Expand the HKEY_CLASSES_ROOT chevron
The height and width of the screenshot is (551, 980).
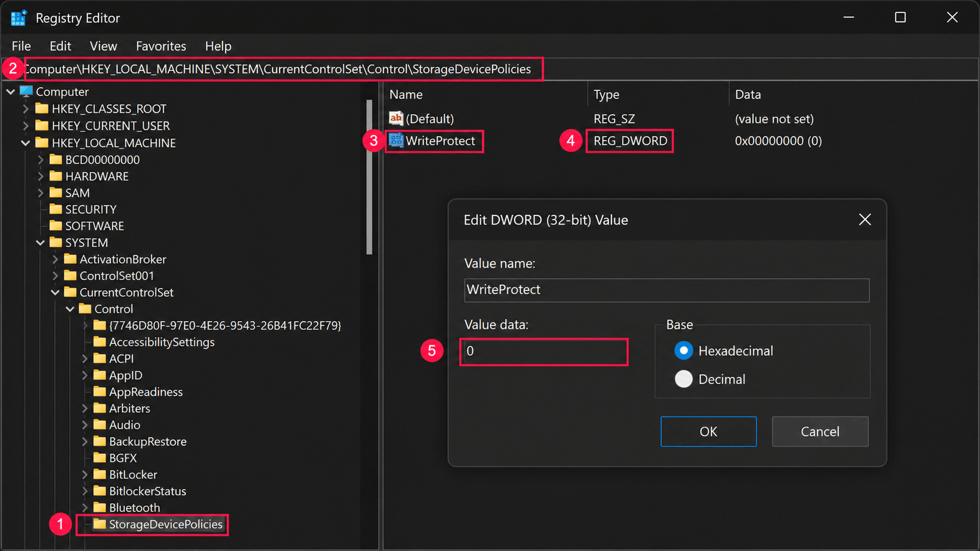26,109
